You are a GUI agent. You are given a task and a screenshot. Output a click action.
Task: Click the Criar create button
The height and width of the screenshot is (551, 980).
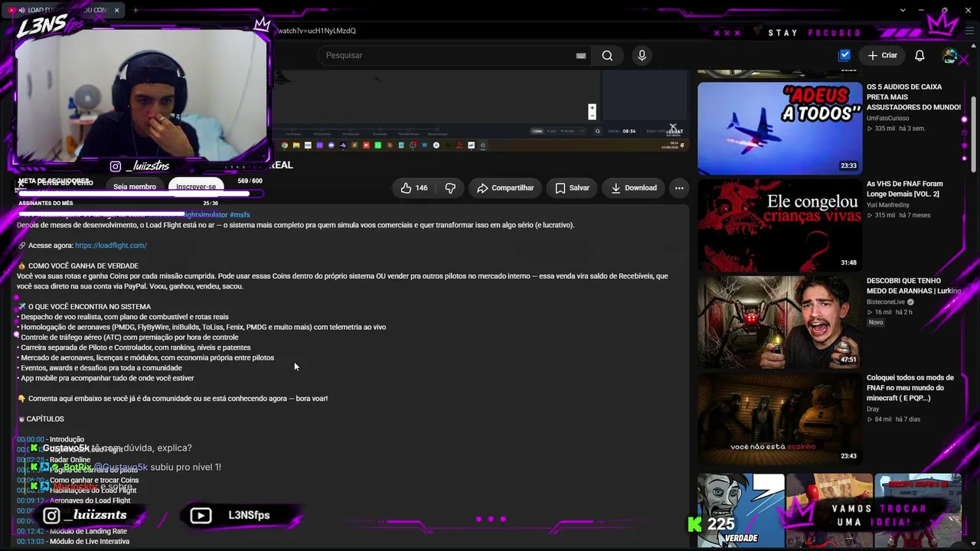pos(882,55)
